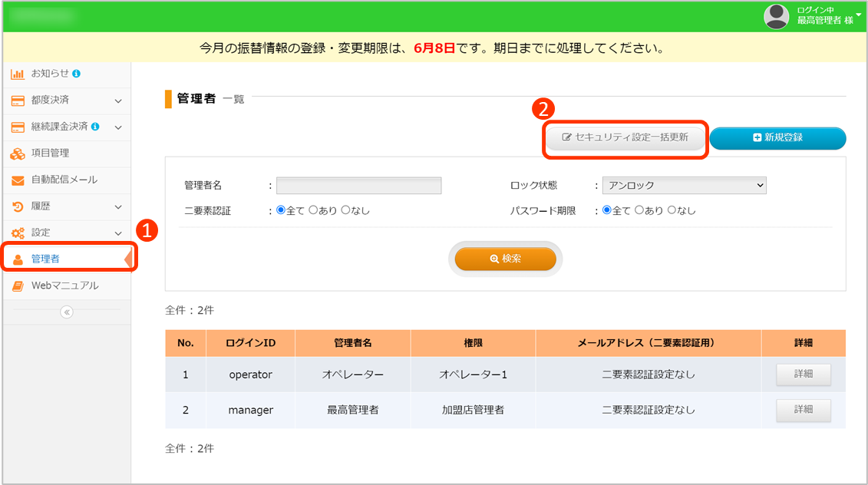868x485 pixels.
Task: Click the 管理者名 text field
Action: 358,185
